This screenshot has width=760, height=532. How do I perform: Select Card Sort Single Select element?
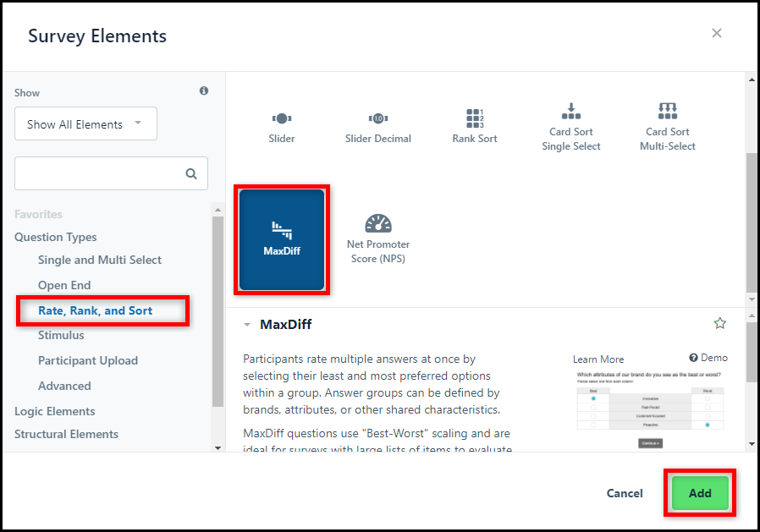pyautogui.click(x=571, y=127)
